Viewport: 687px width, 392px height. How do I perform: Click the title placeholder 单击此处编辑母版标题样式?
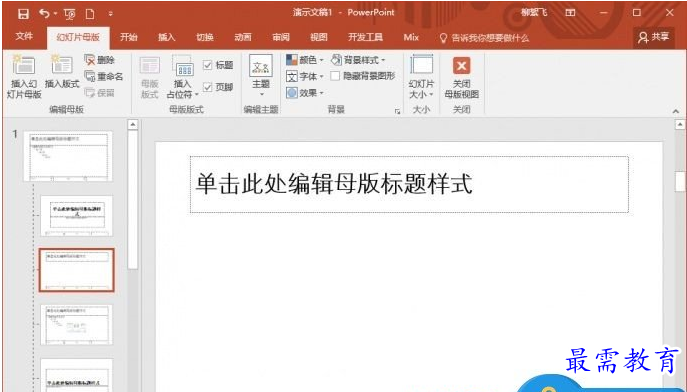click(x=409, y=184)
